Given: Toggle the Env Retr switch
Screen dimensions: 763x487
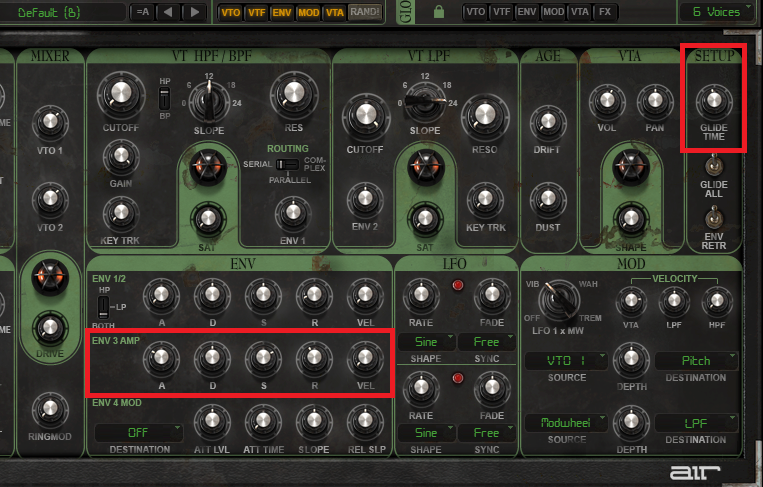Looking at the screenshot, I should pos(713,217).
